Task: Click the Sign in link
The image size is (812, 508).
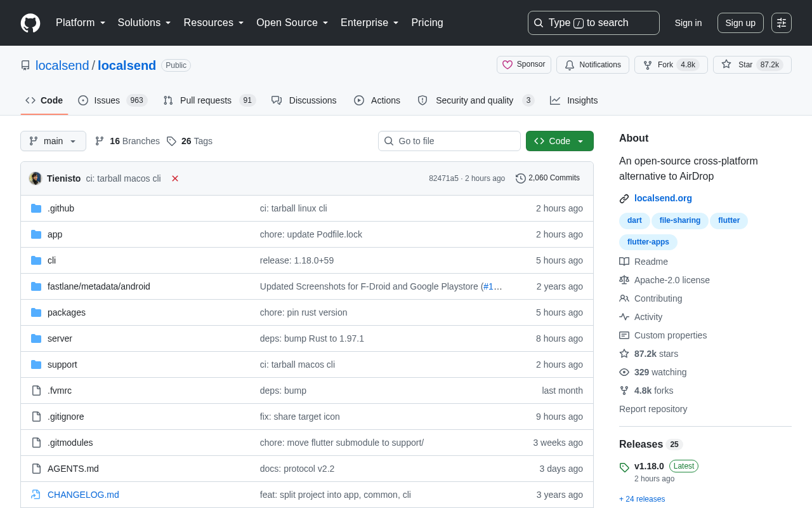Action: [x=688, y=23]
